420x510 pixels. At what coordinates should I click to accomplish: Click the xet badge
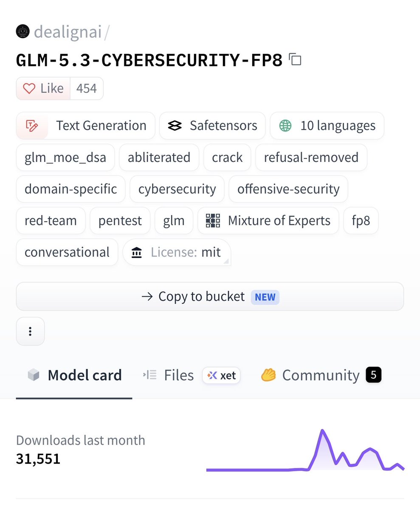(221, 375)
